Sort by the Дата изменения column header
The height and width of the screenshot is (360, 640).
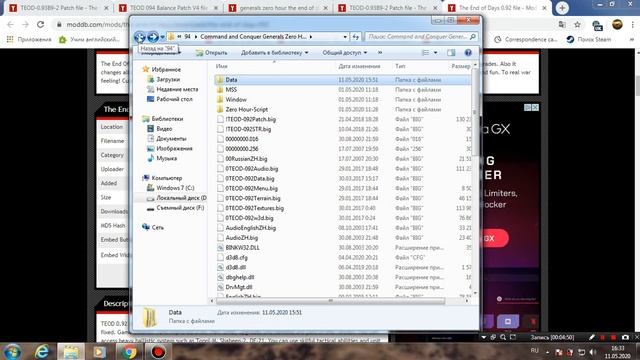359,66
